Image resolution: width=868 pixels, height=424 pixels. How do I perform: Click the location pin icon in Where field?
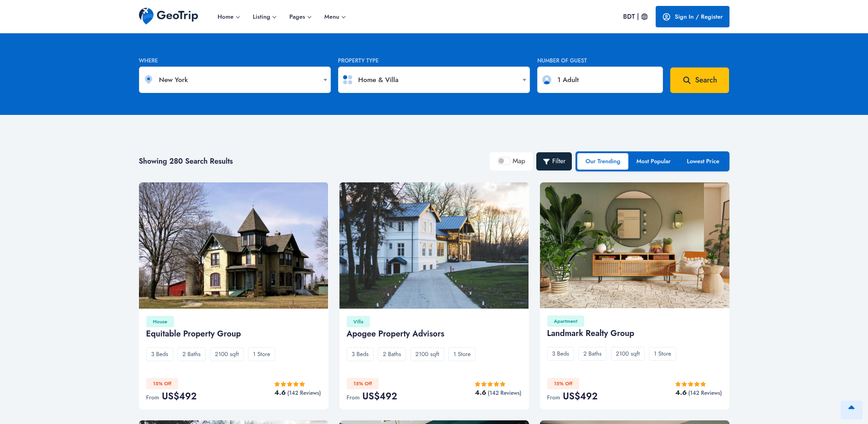tap(149, 79)
